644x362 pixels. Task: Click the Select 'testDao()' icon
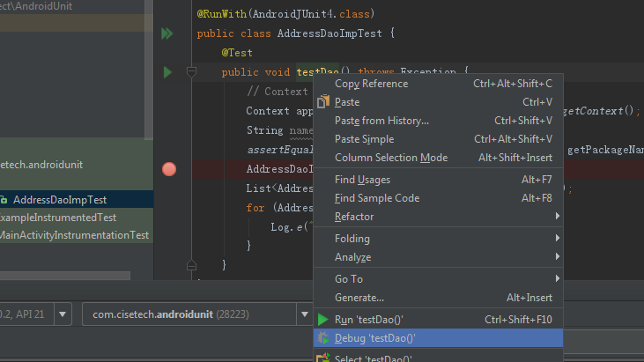pyautogui.click(x=323, y=358)
